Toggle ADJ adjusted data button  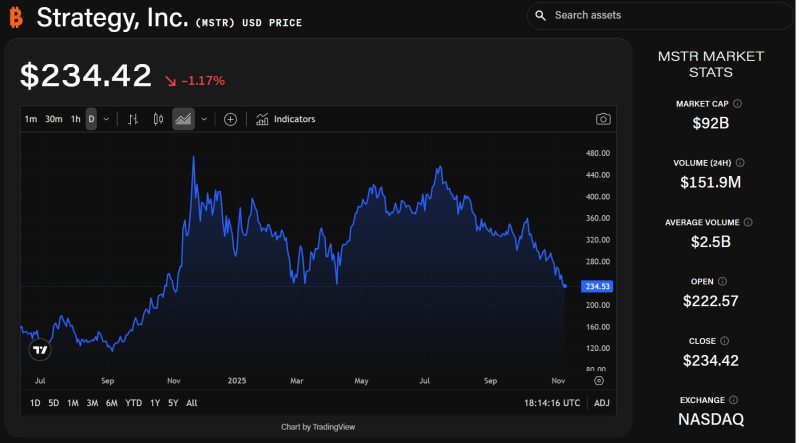click(x=601, y=403)
